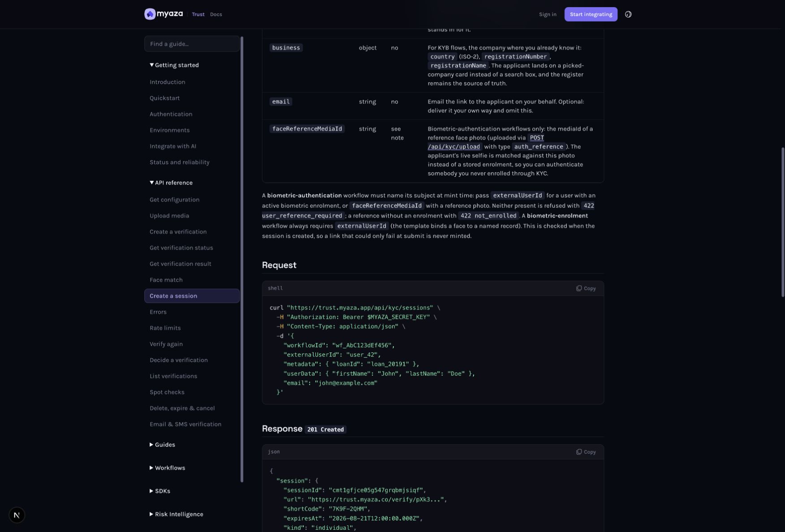Open Get verification result reference
This screenshot has width=785, height=532.
pyautogui.click(x=180, y=264)
